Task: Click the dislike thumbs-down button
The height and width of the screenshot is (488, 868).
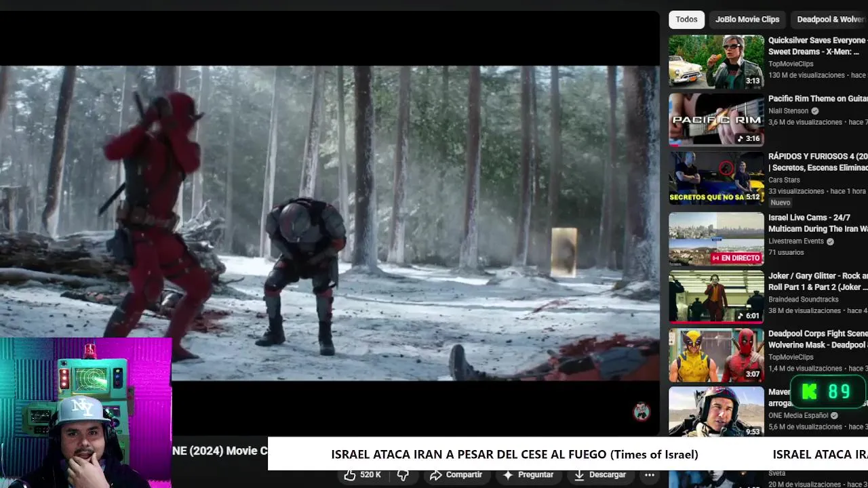Action: pyautogui.click(x=403, y=475)
